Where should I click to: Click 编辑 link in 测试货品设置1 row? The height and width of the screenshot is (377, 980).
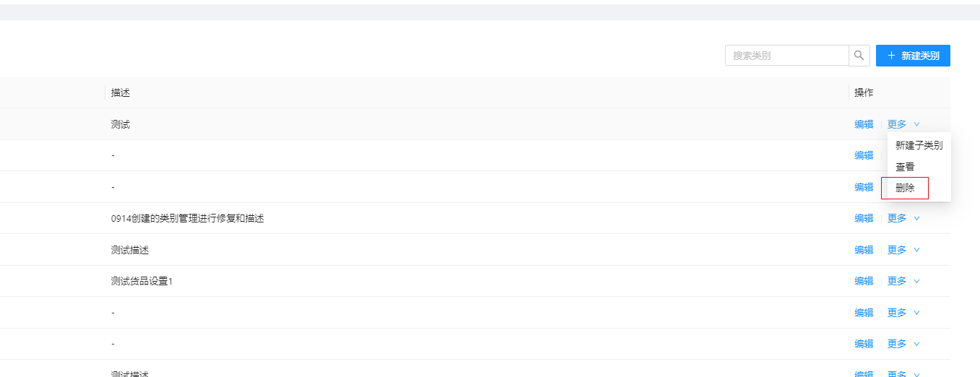864,281
